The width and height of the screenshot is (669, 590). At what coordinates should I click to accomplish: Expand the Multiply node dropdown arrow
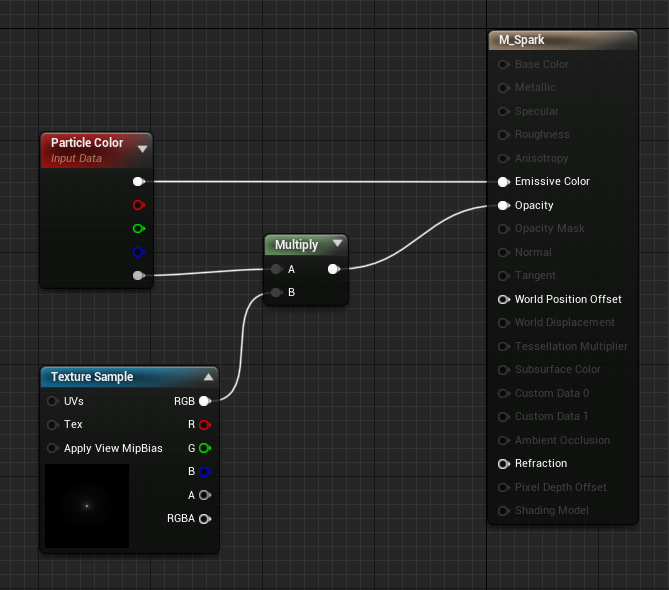pyautogui.click(x=337, y=243)
